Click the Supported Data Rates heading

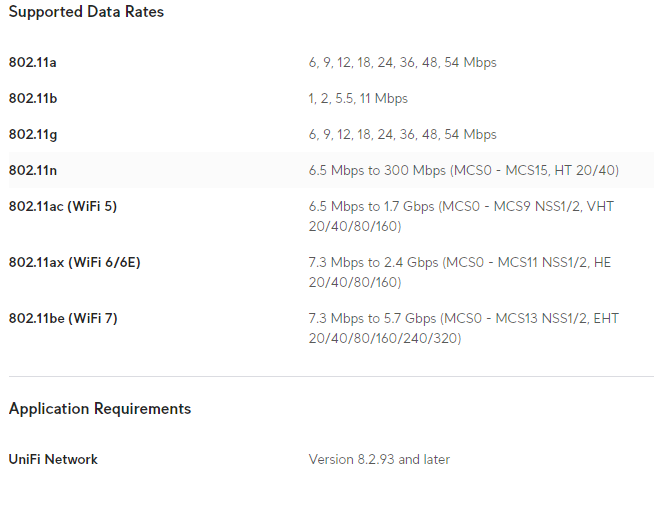point(86,13)
